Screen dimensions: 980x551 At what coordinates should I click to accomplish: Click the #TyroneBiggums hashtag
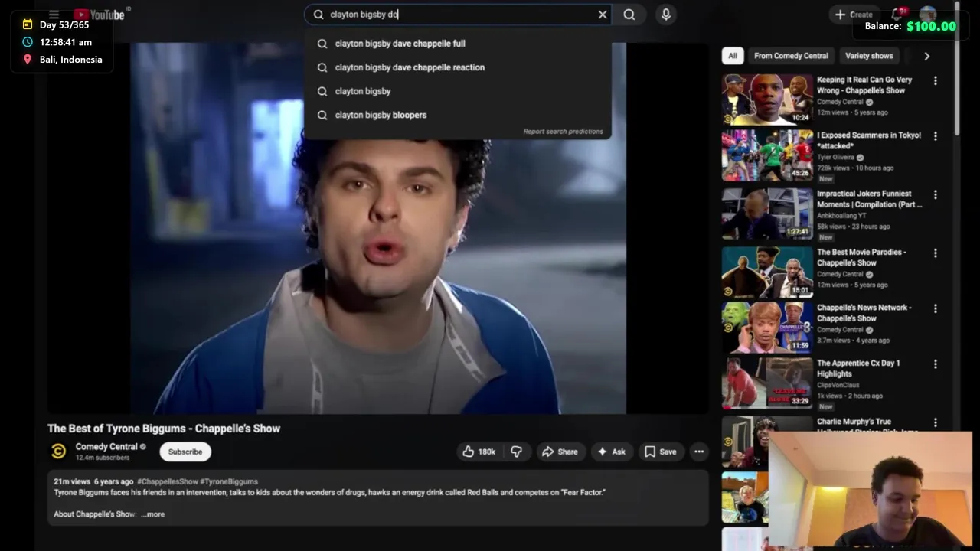[229, 481]
